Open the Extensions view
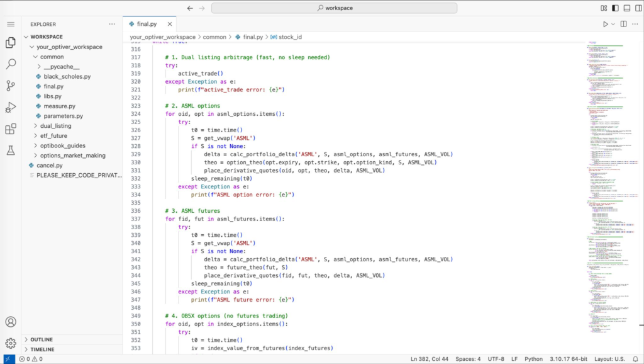 (x=11, y=129)
